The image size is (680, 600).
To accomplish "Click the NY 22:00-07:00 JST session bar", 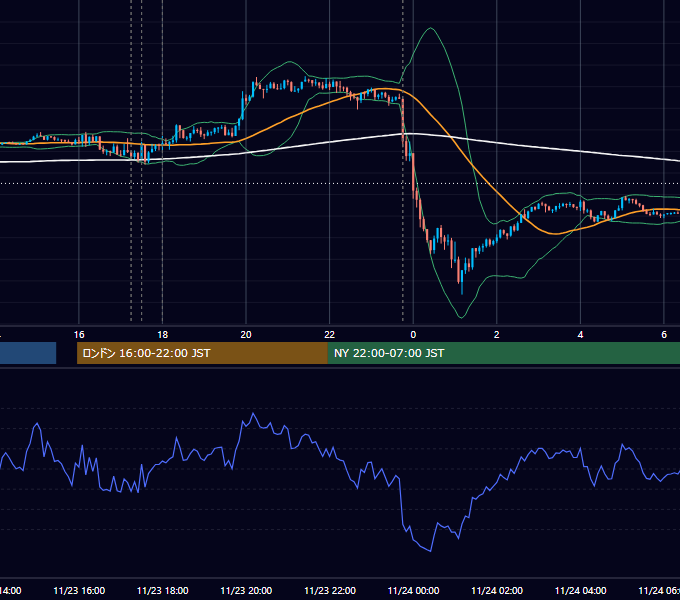I will click(x=503, y=353).
